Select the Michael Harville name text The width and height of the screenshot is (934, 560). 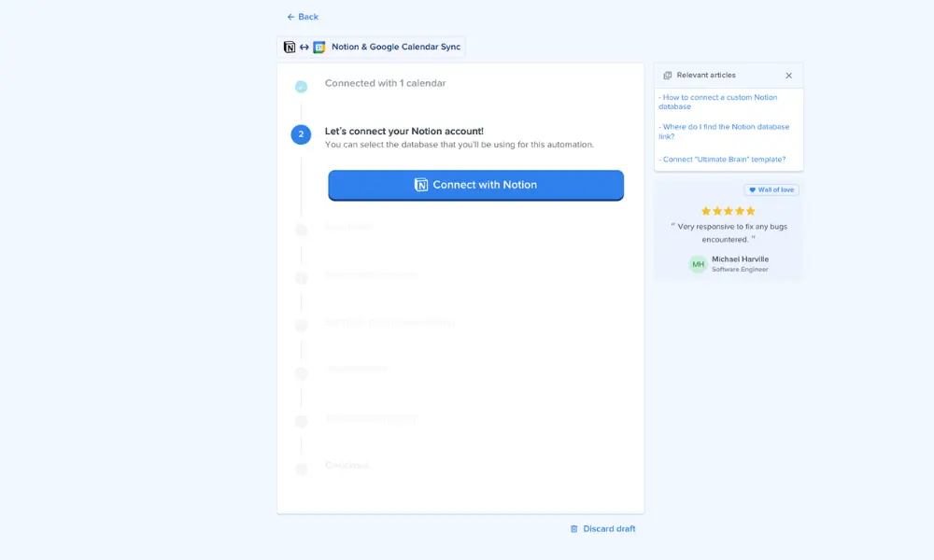click(740, 259)
